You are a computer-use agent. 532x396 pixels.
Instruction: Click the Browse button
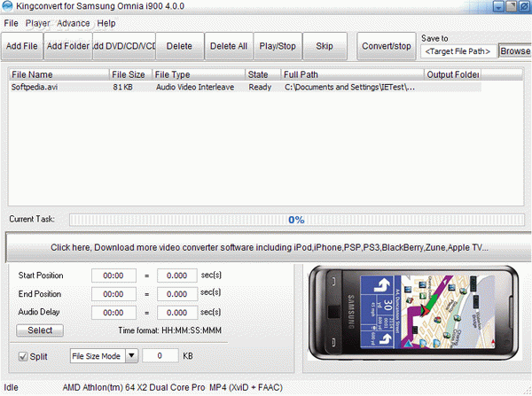click(515, 51)
